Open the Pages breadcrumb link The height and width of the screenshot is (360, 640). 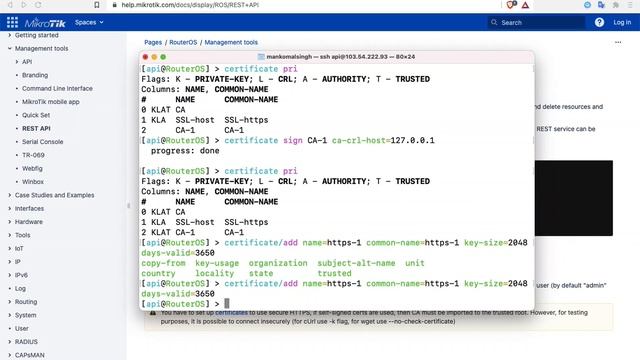153,42
